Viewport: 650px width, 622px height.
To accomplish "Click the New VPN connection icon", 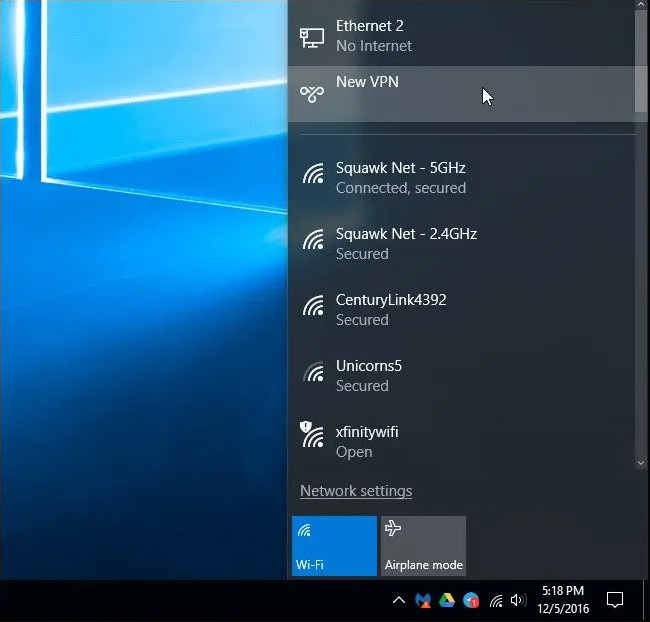I will tap(312, 93).
